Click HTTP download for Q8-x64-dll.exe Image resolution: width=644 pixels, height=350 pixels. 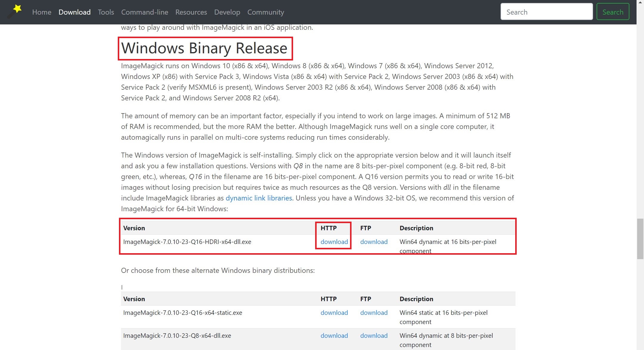334,336
